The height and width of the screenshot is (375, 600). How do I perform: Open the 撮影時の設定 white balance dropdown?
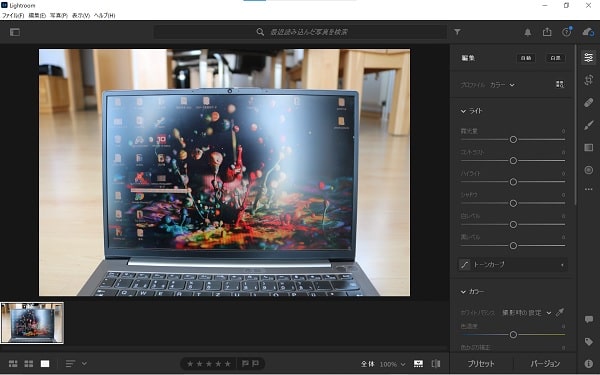[527, 313]
